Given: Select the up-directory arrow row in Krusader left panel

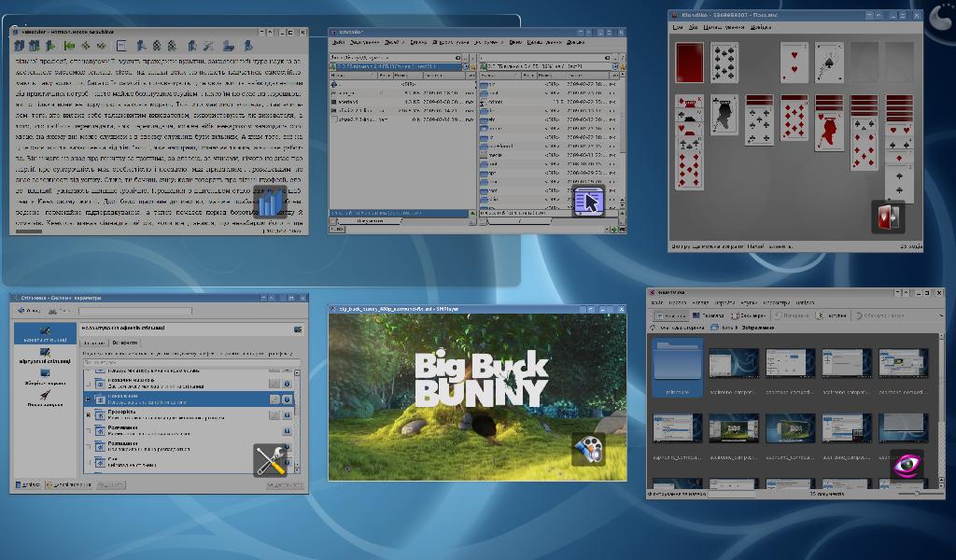Looking at the screenshot, I should (x=401, y=84).
